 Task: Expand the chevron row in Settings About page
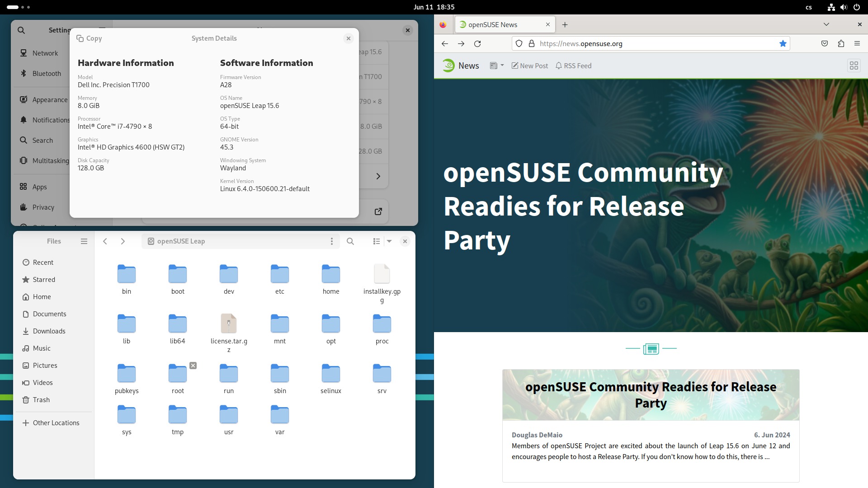[378, 176]
